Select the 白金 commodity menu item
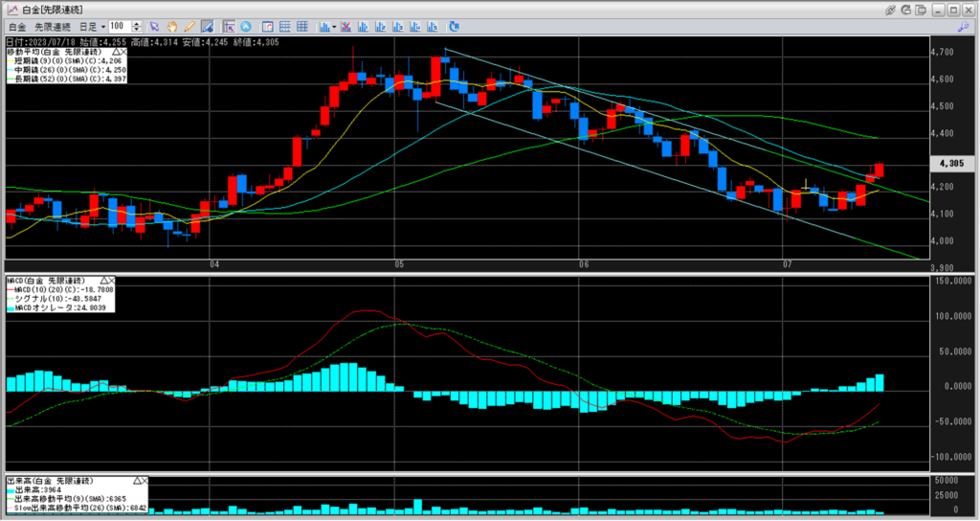 point(17,26)
